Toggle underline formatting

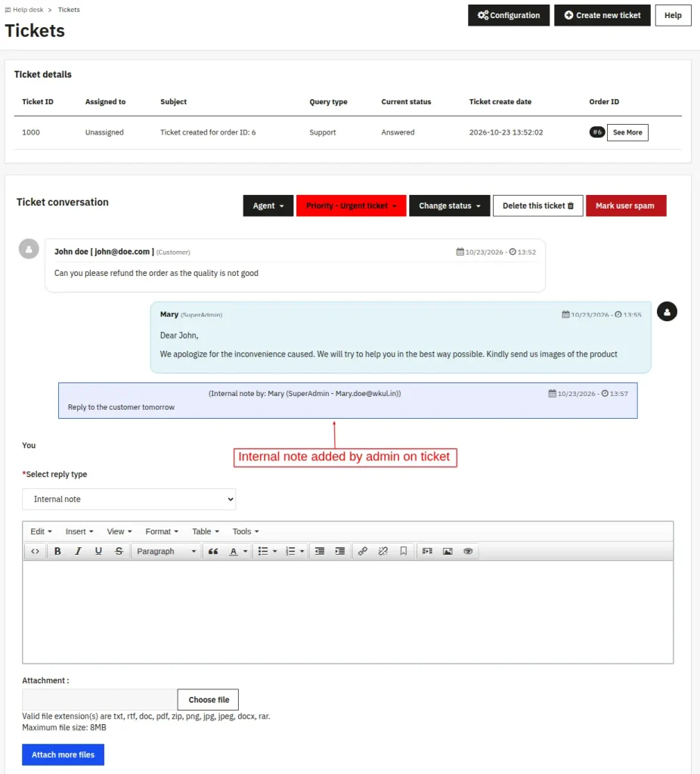[x=98, y=551]
